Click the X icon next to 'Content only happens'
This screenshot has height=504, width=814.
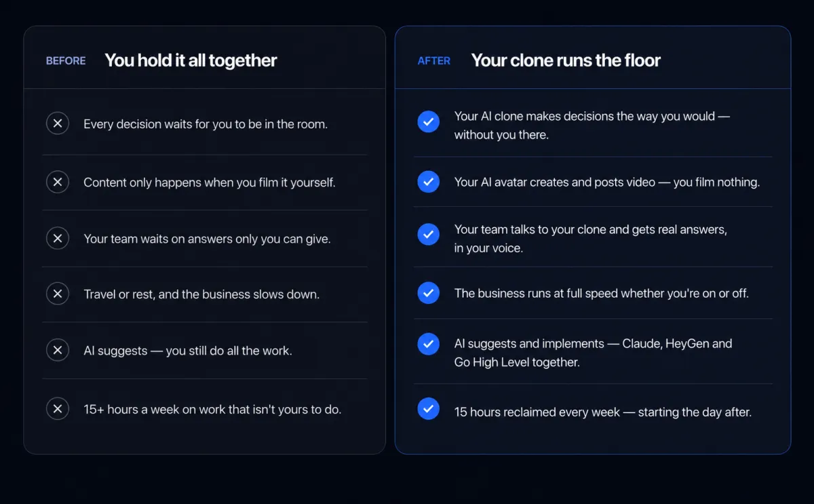coord(58,182)
